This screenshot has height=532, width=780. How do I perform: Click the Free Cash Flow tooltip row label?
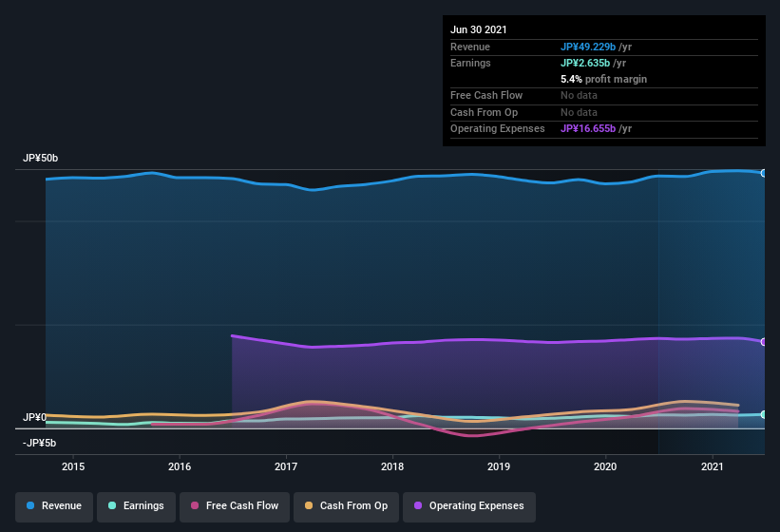486,95
